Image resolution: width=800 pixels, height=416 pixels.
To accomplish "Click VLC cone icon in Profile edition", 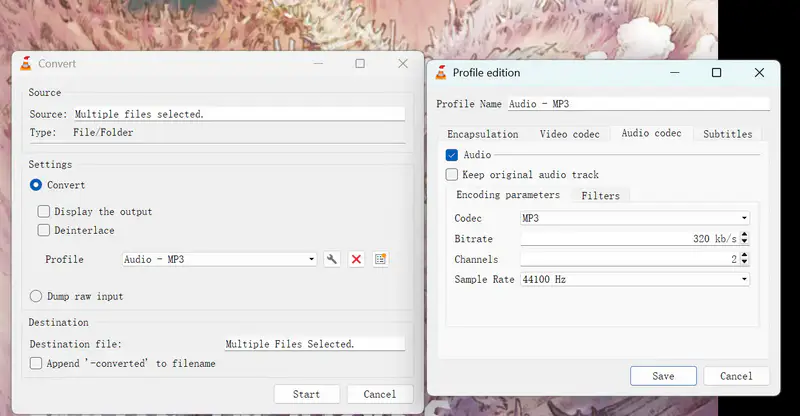I will pos(441,73).
